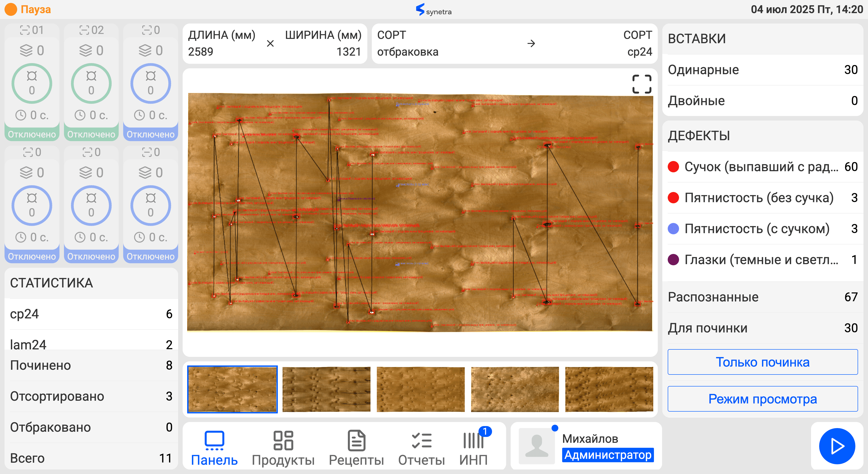Image resolution: width=868 pixels, height=474 pixels.
Task: Click the arrow between the СОРТ grade fields
Action: coord(531,43)
